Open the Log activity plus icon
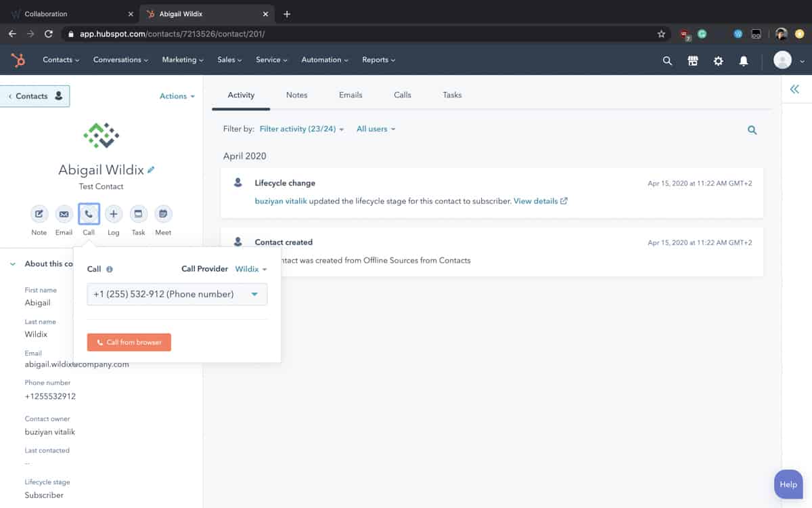This screenshot has width=812, height=508. point(113,214)
